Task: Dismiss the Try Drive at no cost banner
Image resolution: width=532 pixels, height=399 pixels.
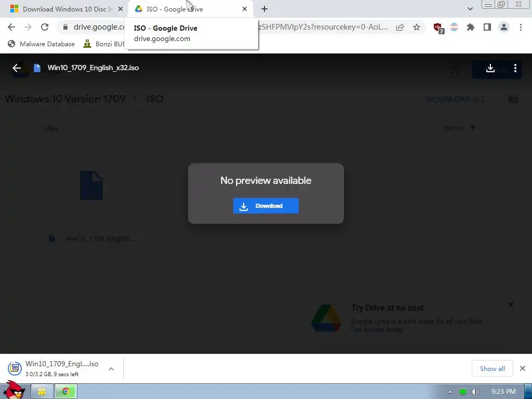Action: pyautogui.click(x=511, y=304)
